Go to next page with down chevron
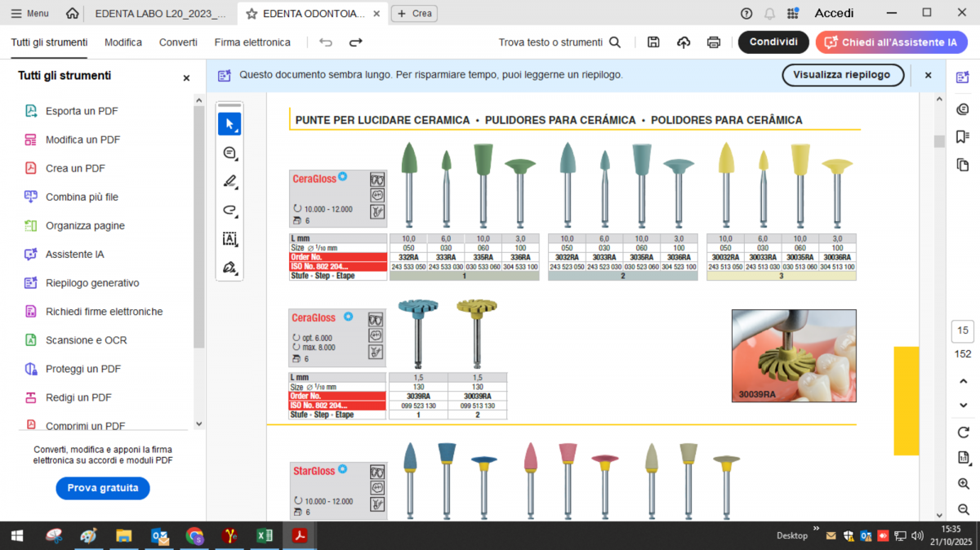 pos(963,405)
